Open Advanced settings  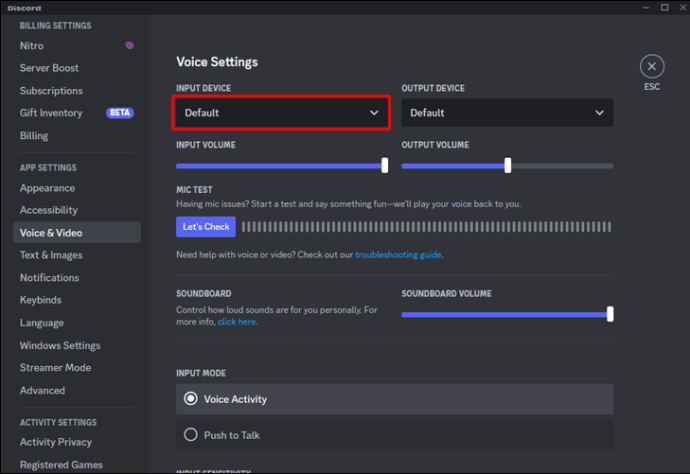(x=42, y=390)
